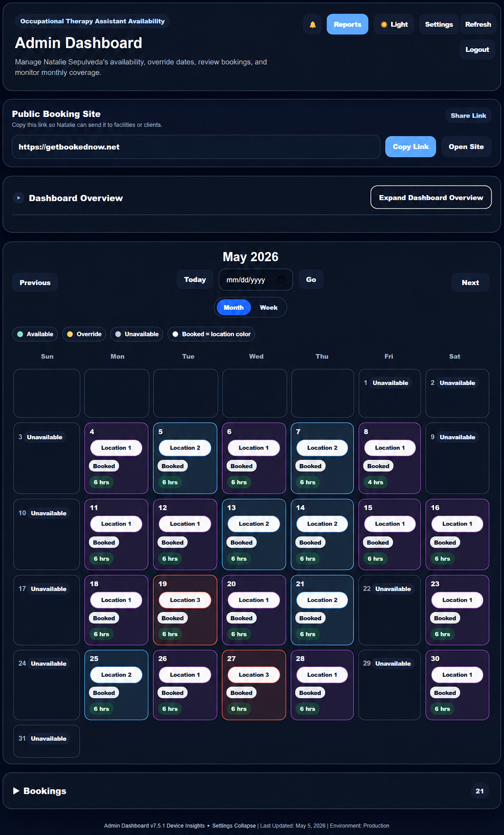The height and width of the screenshot is (835, 504).
Task: Go to Next month
Action: click(x=470, y=282)
